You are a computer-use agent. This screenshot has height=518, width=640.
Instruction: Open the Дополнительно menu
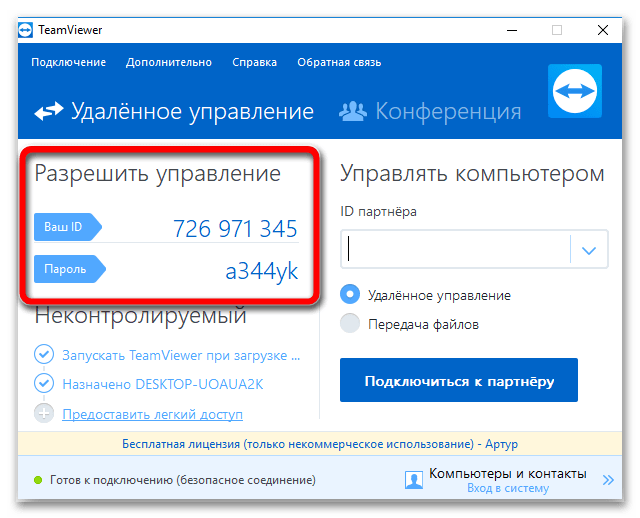(x=169, y=62)
